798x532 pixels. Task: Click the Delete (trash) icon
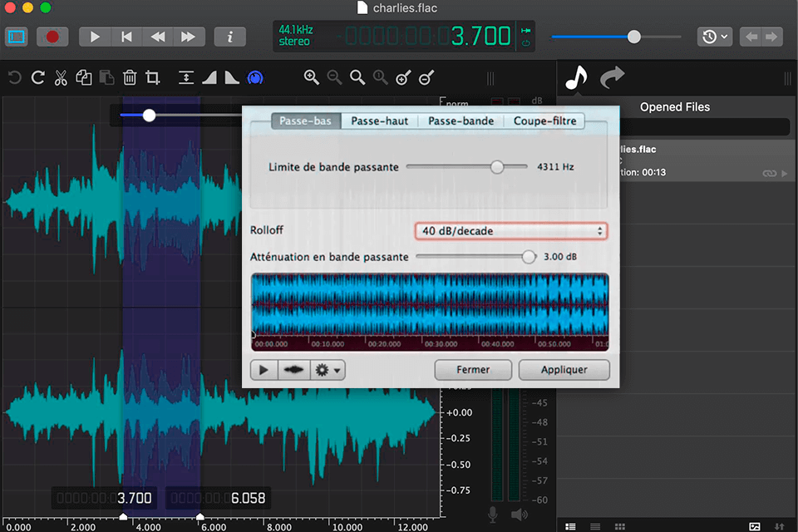130,77
